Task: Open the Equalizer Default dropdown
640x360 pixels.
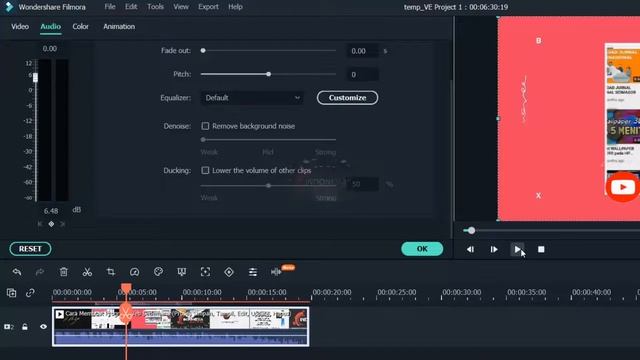Action: pos(252,98)
